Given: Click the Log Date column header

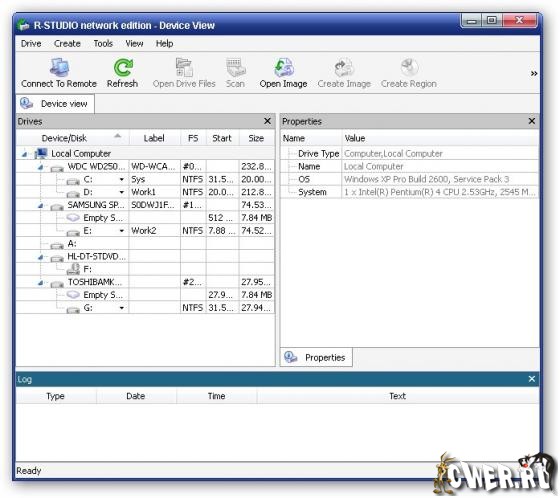Looking at the screenshot, I should coord(136,396).
